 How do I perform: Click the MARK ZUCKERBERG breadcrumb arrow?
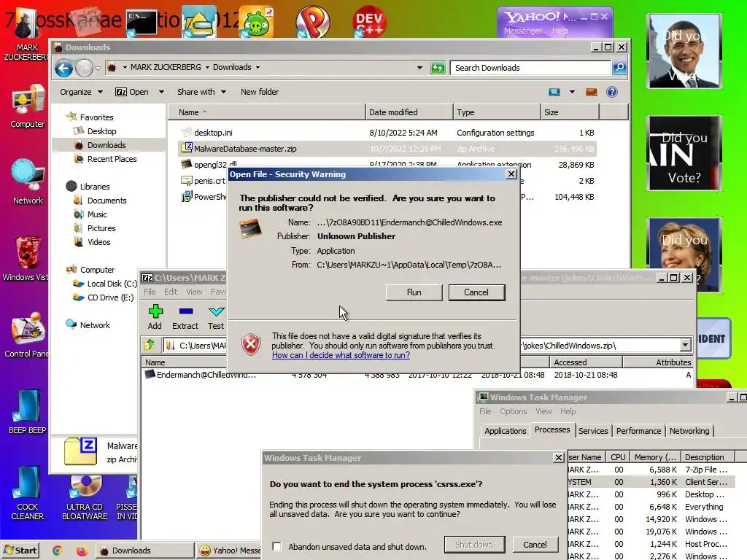(207, 67)
